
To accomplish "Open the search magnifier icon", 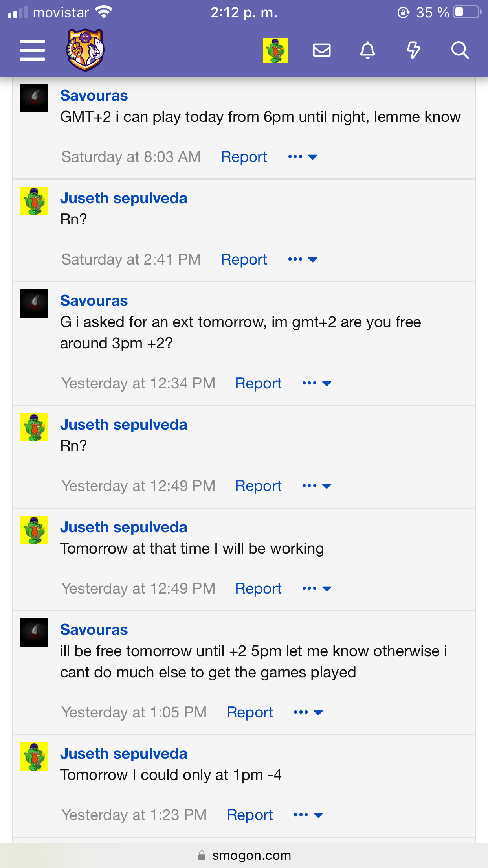I will click(460, 50).
